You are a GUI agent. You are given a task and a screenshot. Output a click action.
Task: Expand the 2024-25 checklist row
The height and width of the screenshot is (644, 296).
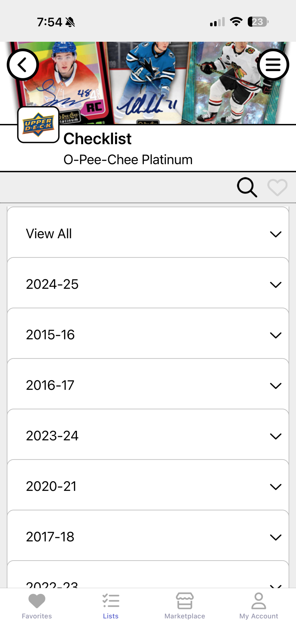(148, 284)
